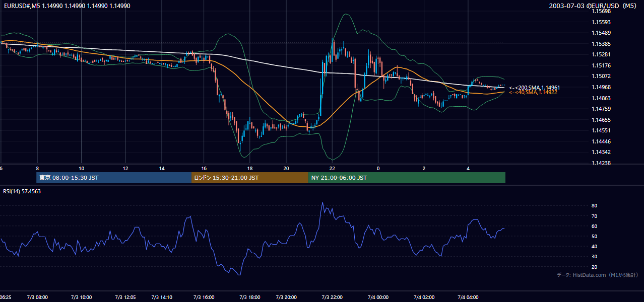Click price scale value 1.14863

coord(601,98)
